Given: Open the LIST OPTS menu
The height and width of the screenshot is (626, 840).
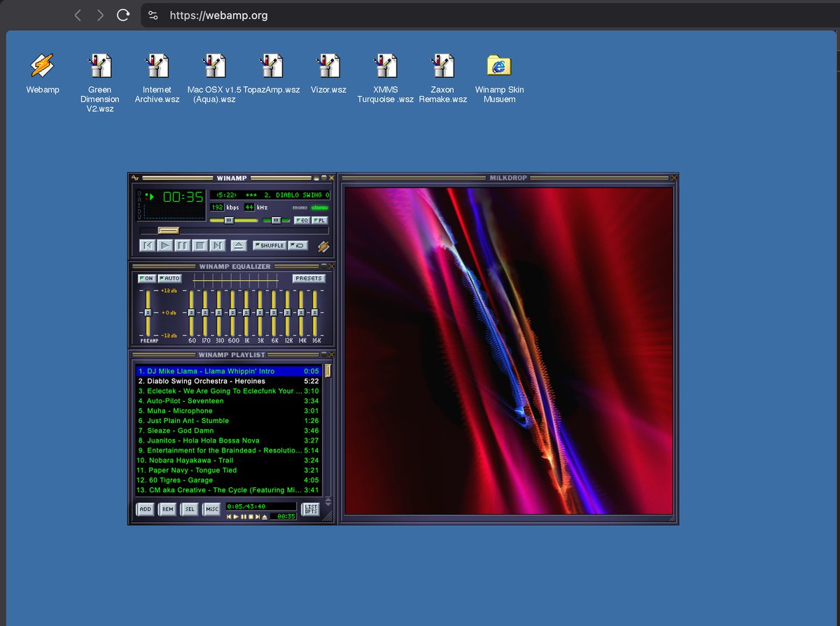Looking at the screenshot, I should (310, 509).
